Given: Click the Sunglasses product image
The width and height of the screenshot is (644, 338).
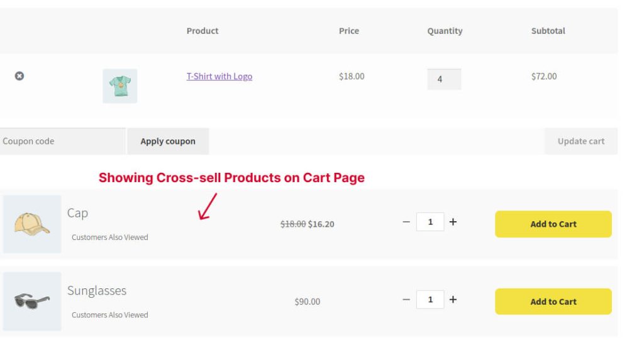Looking at the screenshot, I should tap(32, 302).
